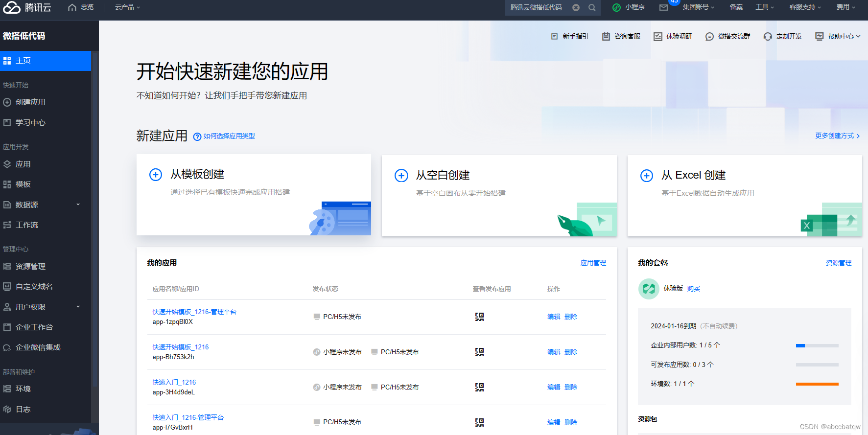
Task: Open QR code for 快速入门_1216-管理平台 row
Action: pyautogui.click(x=480, y=422)
